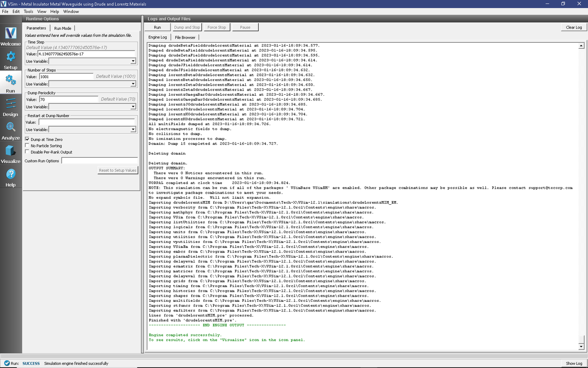Viewport: 588px width, 368px height.
Task: Click the Number of Steps Value field
Action: click(x=66, y=76)
